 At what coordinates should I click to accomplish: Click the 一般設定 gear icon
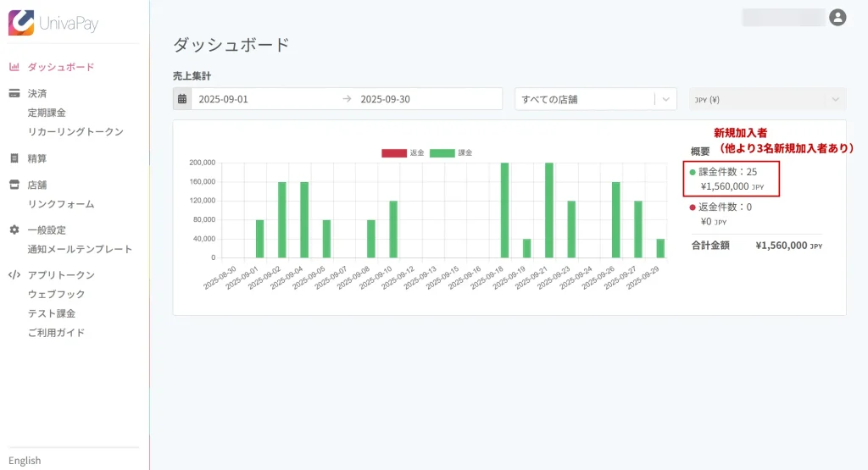click(14, 230)
